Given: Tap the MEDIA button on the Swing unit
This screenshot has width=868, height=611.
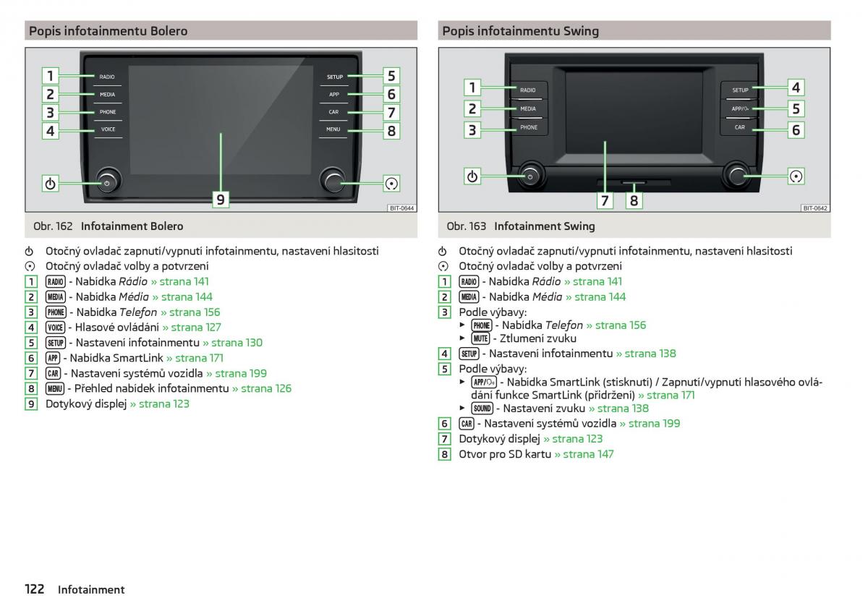Looking at the screenshot, I should [528, 109].
